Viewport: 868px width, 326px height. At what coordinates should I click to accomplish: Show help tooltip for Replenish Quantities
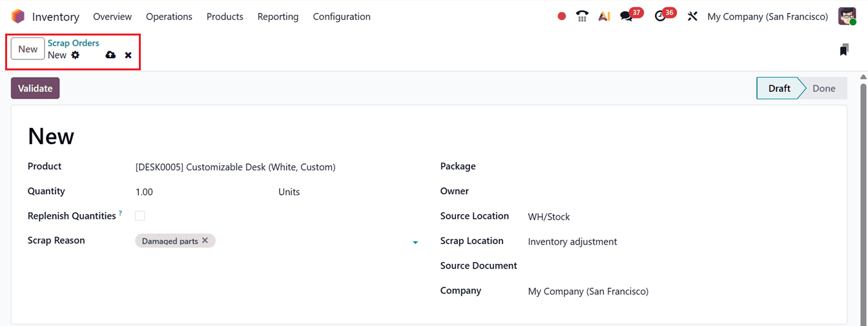pos(120,213)
